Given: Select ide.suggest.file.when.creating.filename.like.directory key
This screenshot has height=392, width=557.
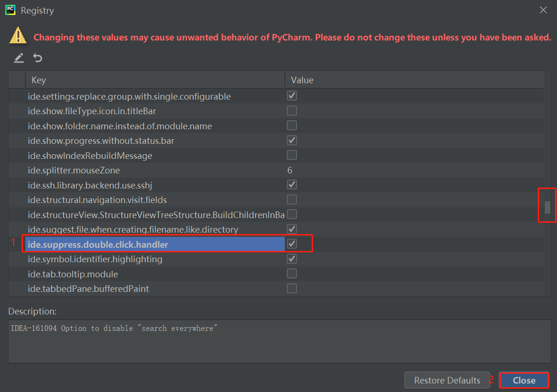Looking at the screenshot, I should click(133, 230).
